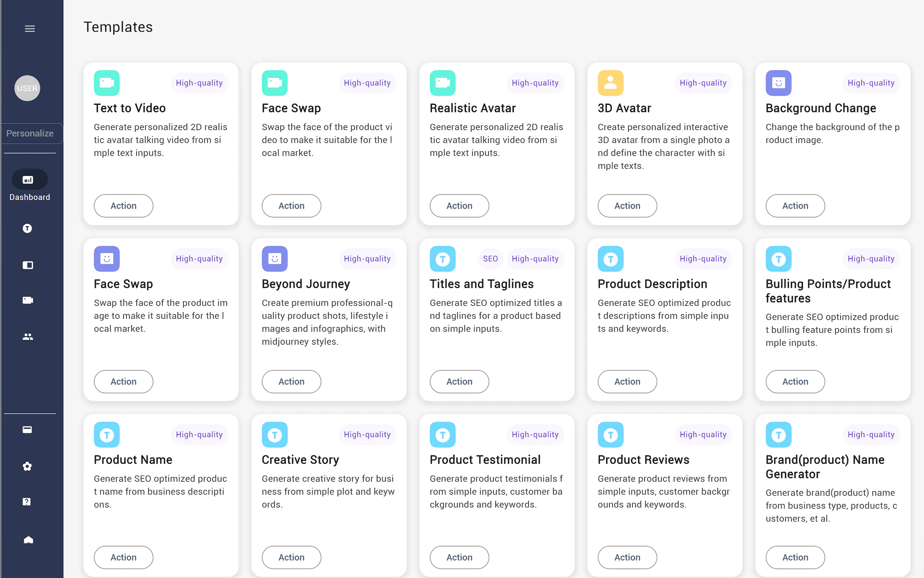The width and height of the screenshot is (924, 578).
Task: Launch Action for Background Change template
Action: [795, 206]
